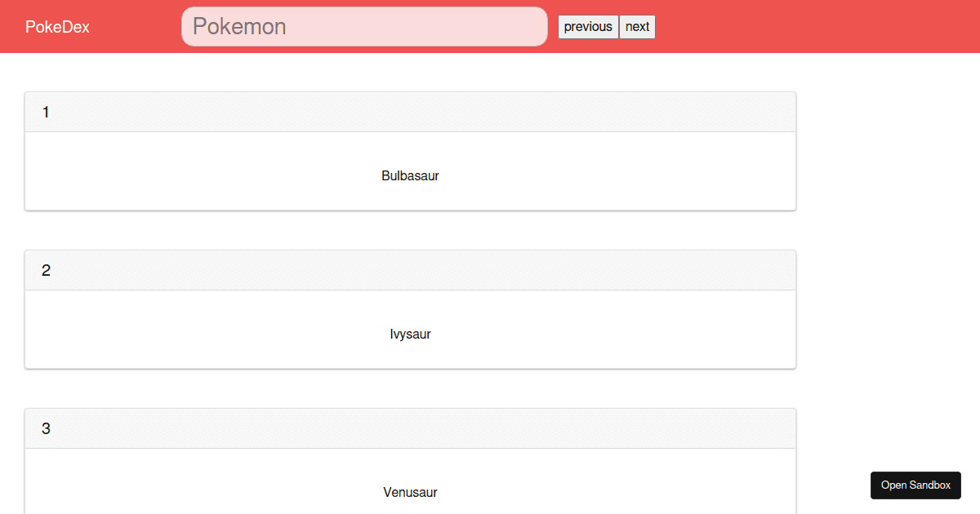Advance to next Pokemon list
Screen dimensions: 980x514
coord(637,26)
